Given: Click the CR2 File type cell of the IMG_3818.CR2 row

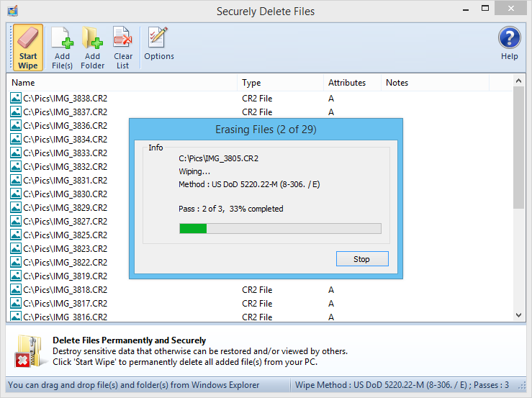Looking at the screenshot, I should click(257, 290).
